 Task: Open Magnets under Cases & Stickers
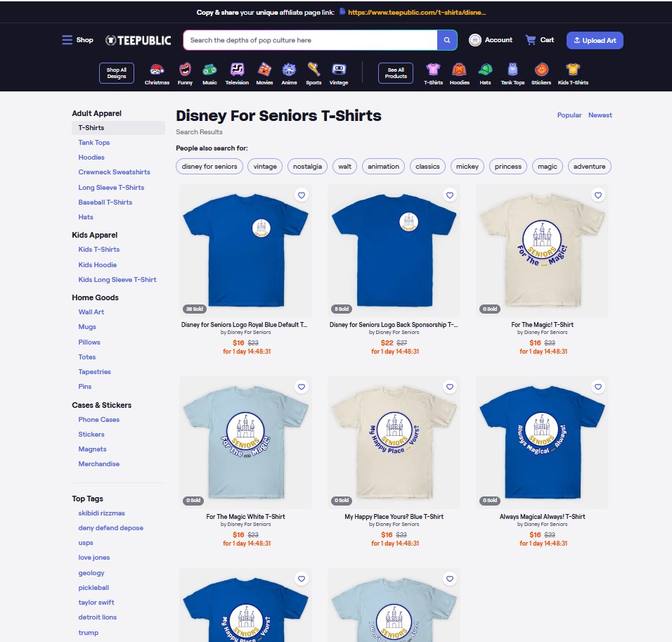pyautogui.click(x=92, y=449)
